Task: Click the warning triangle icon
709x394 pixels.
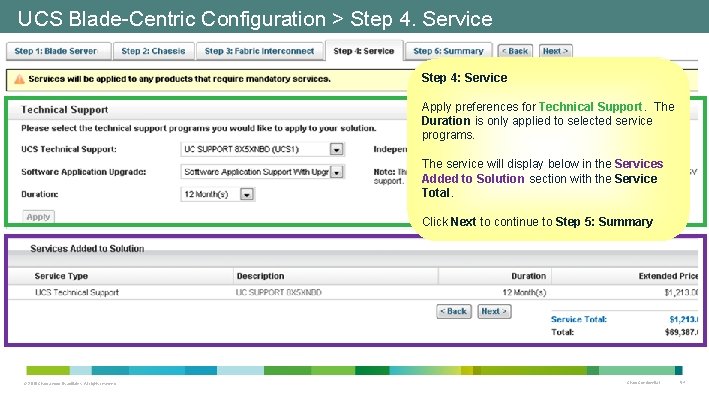Action: [19, 80]
